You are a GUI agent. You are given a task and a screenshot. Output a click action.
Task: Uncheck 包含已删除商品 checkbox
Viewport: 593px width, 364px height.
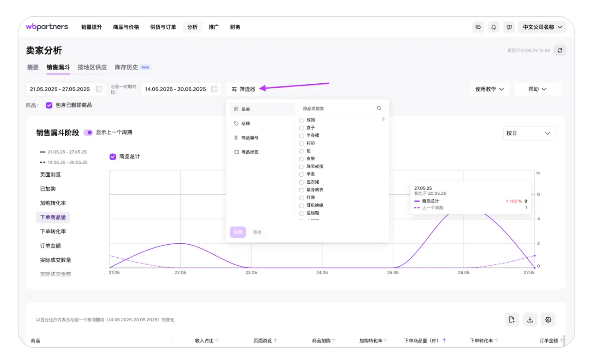pos(49,105)
